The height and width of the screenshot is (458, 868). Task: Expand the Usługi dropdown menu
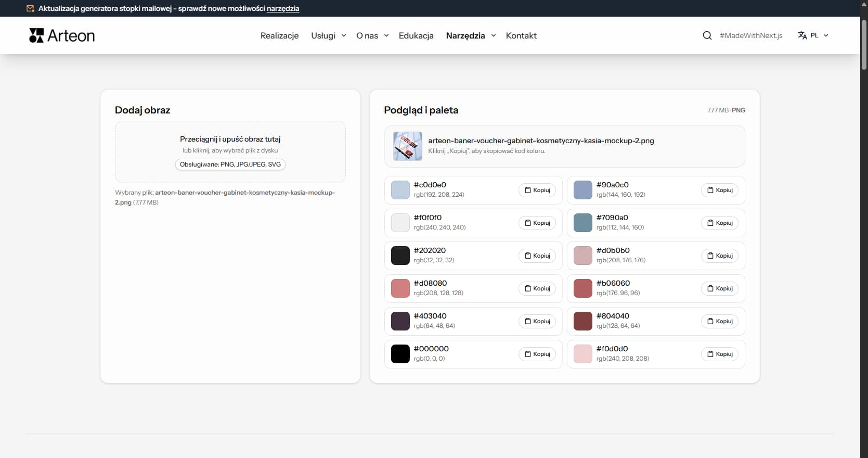tap(328, 35)
